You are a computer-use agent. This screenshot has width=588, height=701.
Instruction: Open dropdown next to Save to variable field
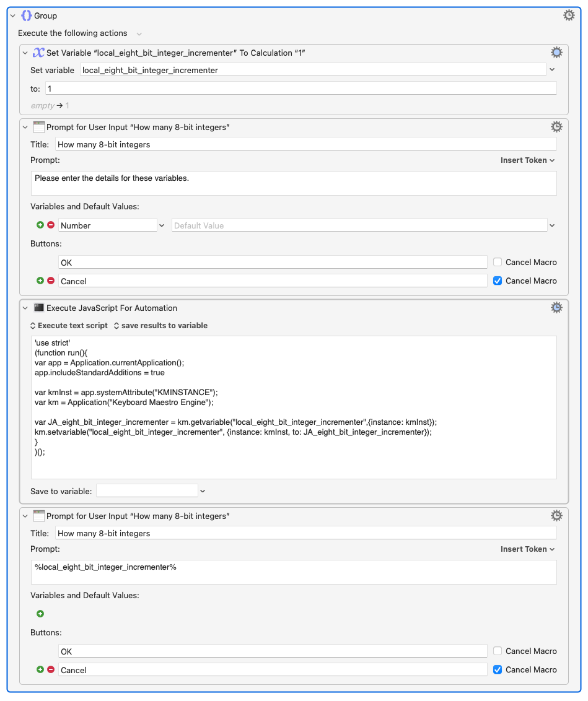[203, 491]
